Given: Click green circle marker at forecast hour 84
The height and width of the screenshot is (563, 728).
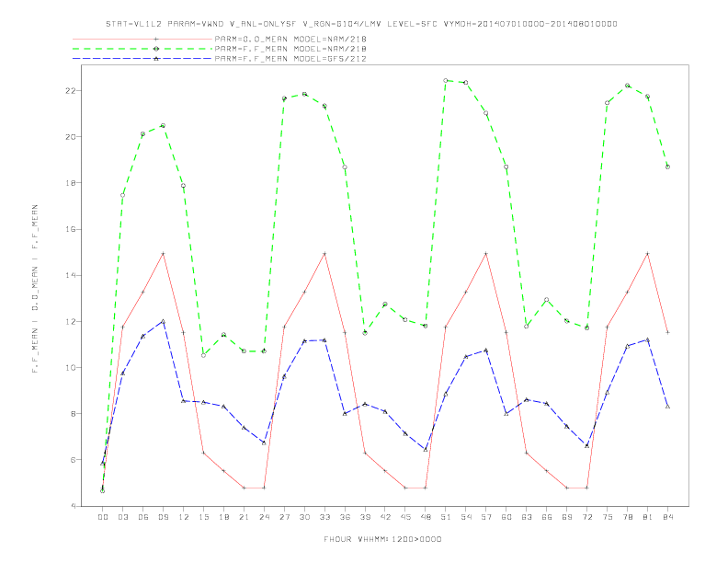Looking at the screenshot, I should tap(667, 167).
